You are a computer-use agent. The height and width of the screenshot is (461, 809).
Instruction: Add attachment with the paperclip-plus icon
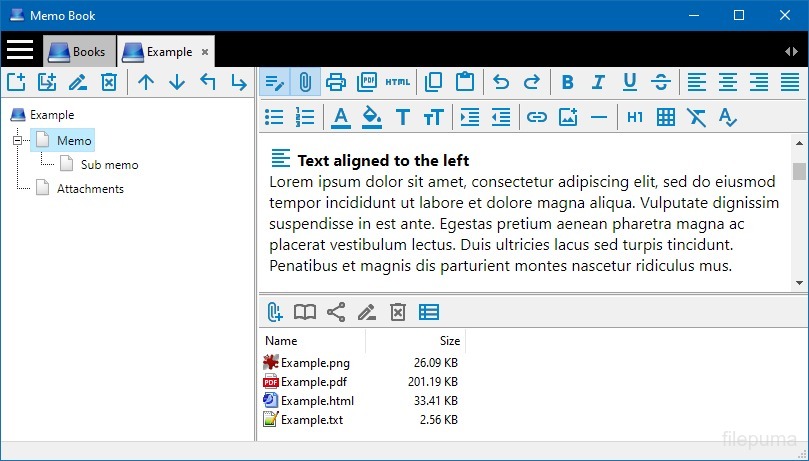(x=274, y=312)
